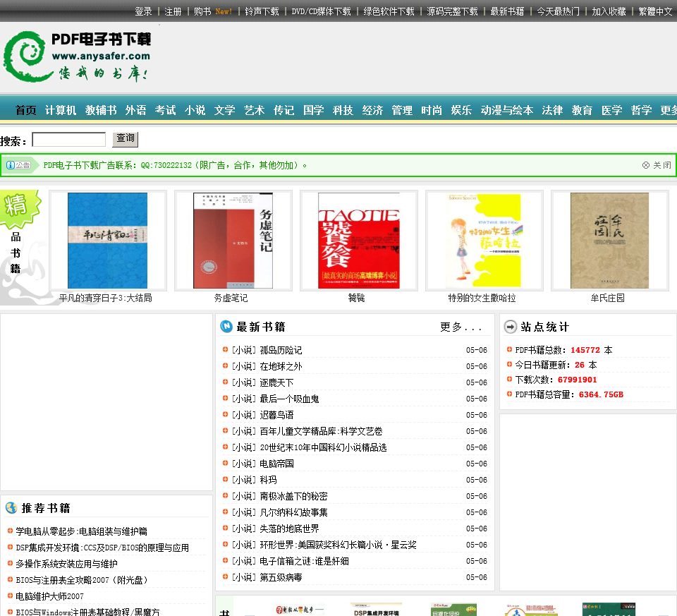Open the 国学 category
677x616 pixels.
coord(313,110)
